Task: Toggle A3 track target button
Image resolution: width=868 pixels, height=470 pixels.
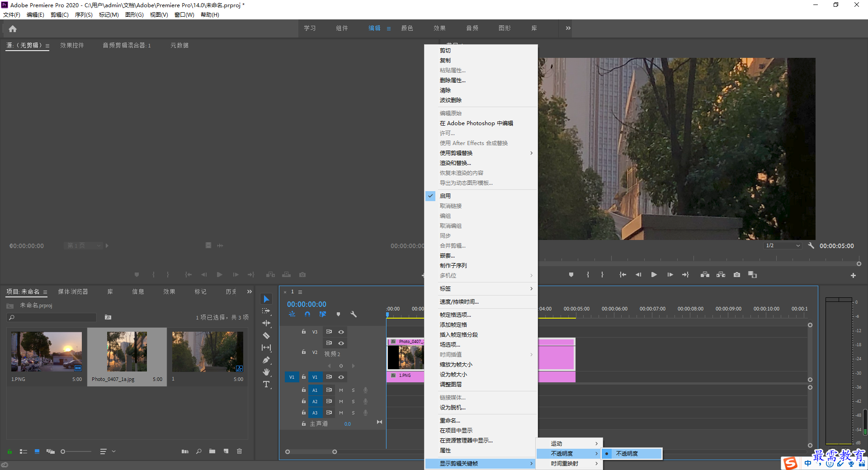Action: (315, 413)
